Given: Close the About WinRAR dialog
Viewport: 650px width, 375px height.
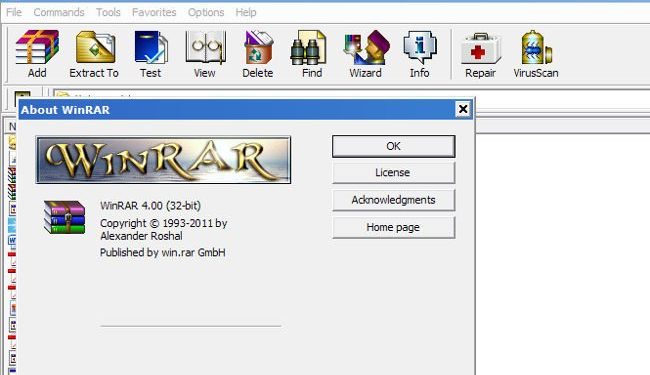Looking at the screenshot, I should pos(463,109).
